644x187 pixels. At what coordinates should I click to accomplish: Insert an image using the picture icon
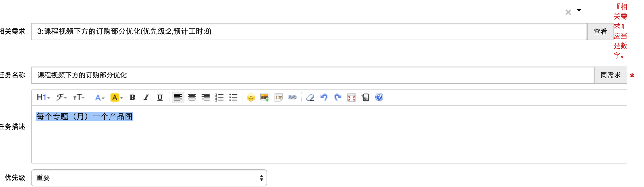[265, 98]
